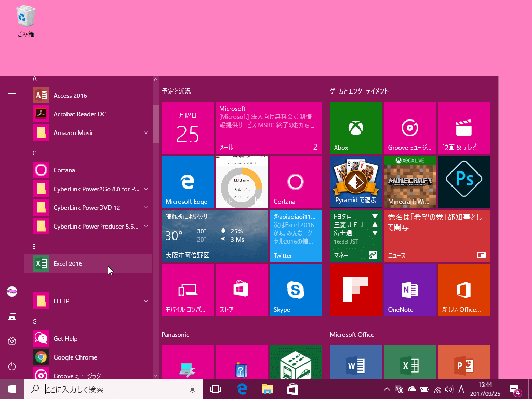The width and height of the screenshot is (532, 399).
Task: Click the Power button in Start
Action: tap(12, 366)
